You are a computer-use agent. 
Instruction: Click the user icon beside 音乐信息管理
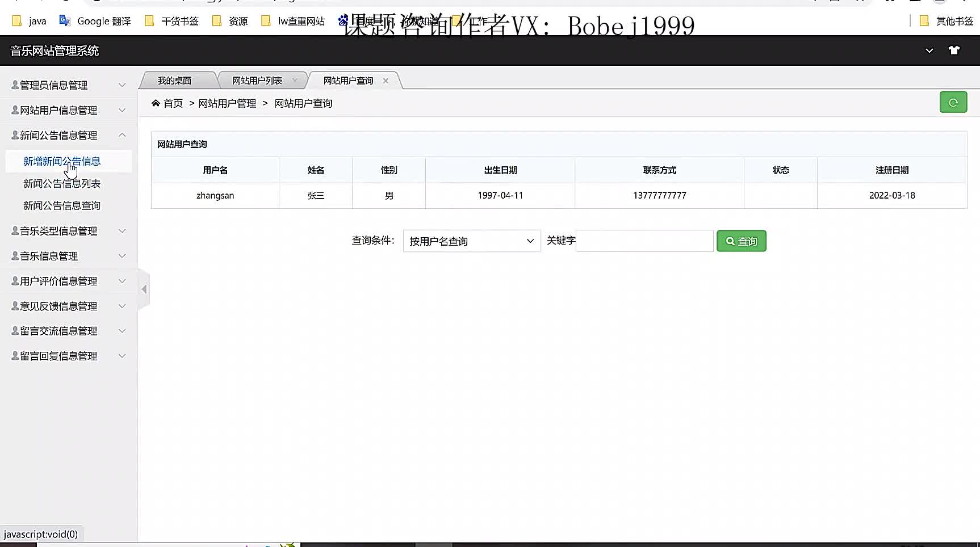click(15, 256)
